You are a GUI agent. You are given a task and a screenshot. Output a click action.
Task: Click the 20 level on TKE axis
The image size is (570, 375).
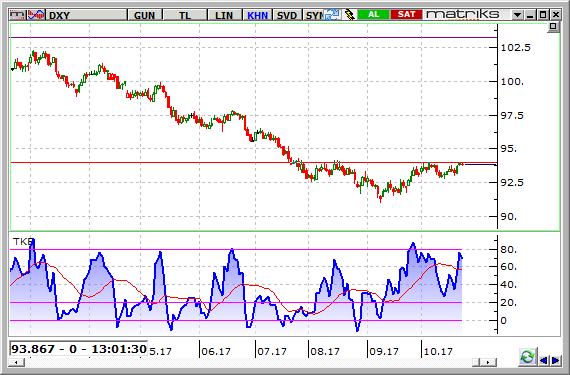509,302
